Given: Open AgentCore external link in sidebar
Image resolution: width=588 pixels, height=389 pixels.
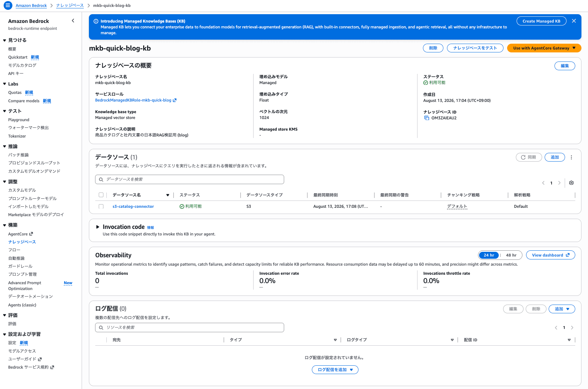Looking at the screenshot, I should [31, 234].
